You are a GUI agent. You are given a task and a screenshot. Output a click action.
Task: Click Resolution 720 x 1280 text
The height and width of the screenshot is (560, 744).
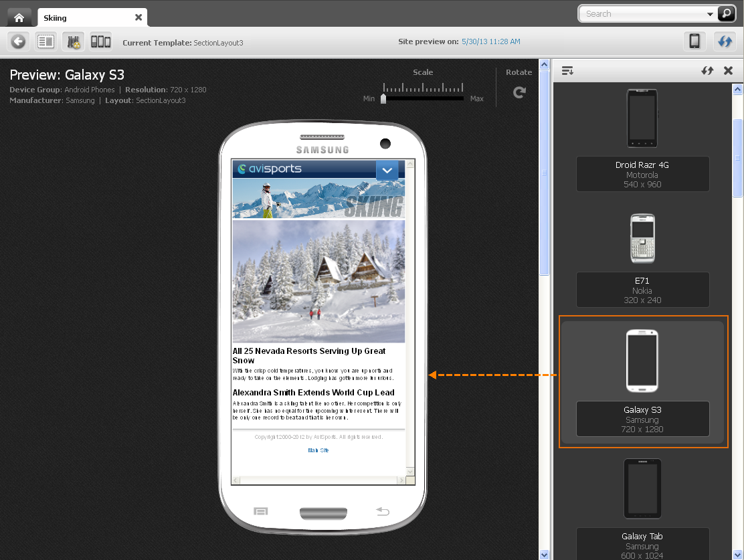click(x=166, y=90)
